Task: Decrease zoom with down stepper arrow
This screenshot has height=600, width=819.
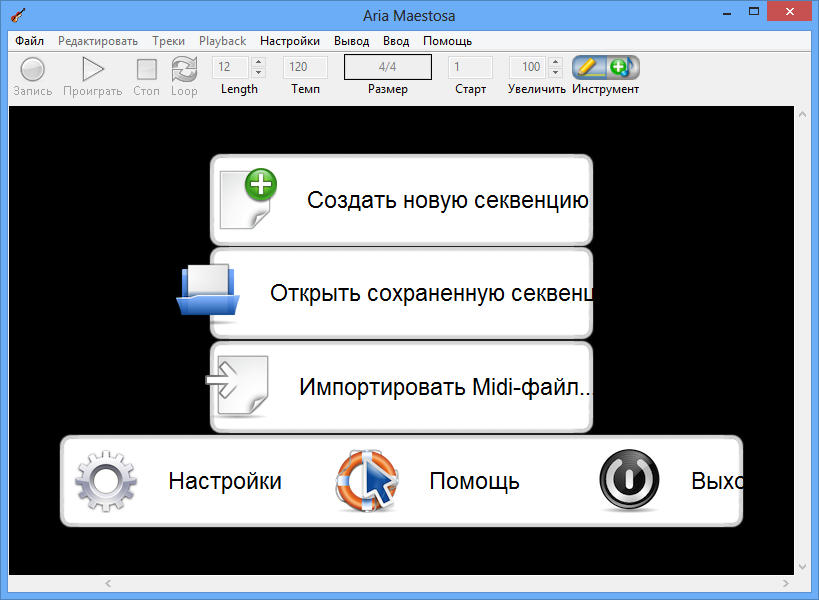Action: (556, 73)
